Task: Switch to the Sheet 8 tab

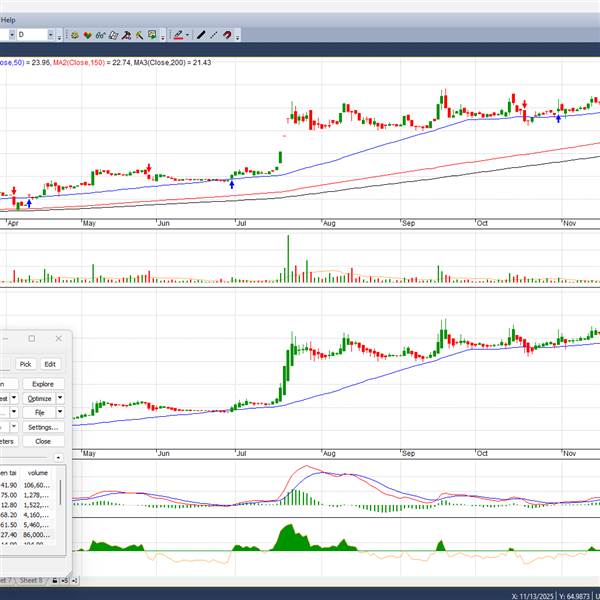Action: tap(31, 580)
